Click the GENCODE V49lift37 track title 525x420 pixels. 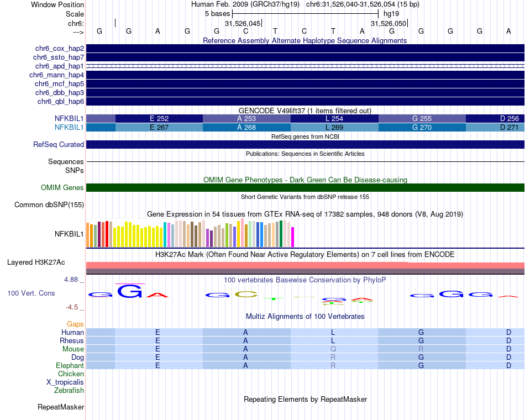[x=305, y=111]
